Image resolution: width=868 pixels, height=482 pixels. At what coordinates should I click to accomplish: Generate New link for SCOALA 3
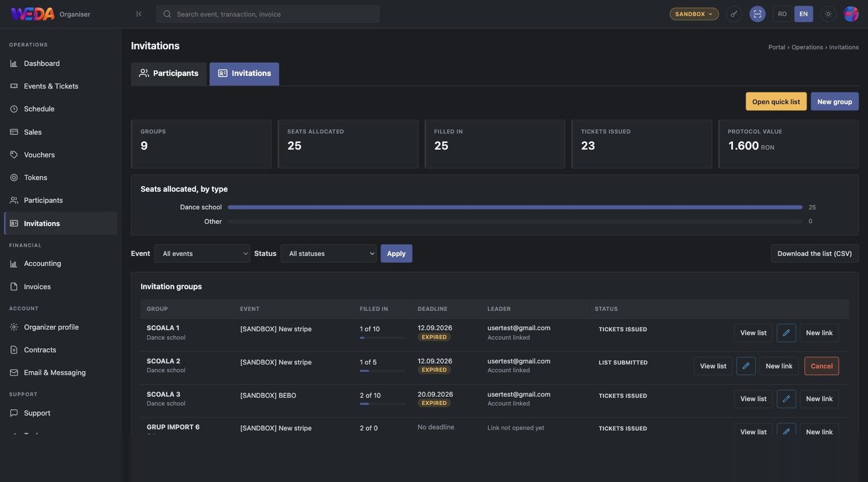coord(819,399)
